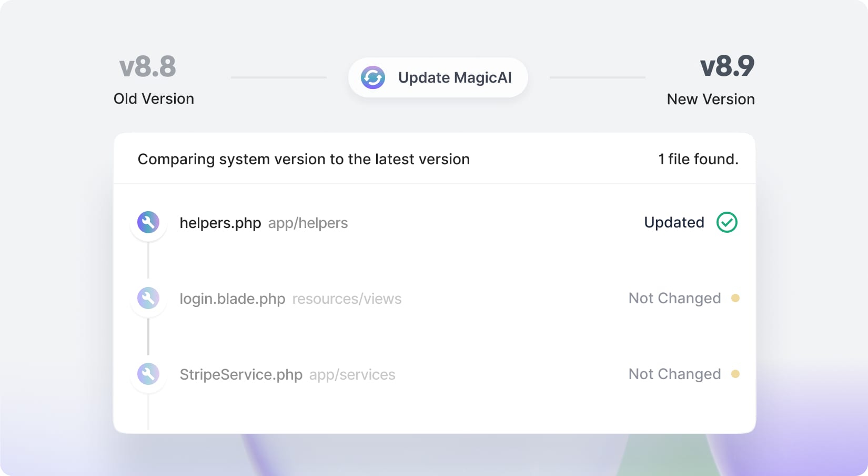Click the resources/views path label
The image size is (868, 476).
[x=347, y=299]
